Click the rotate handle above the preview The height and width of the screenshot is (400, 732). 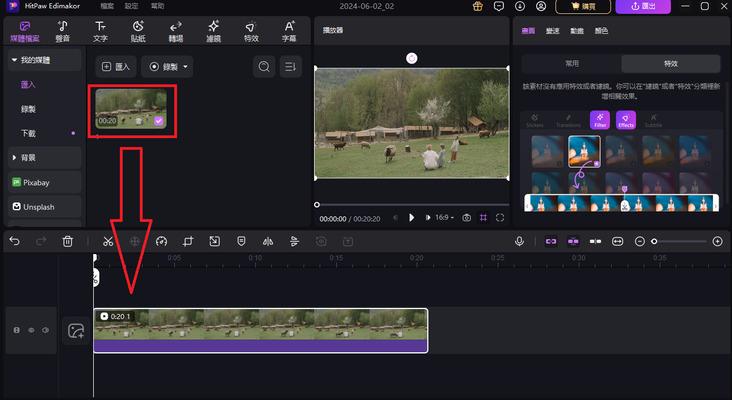coord(411,58)
